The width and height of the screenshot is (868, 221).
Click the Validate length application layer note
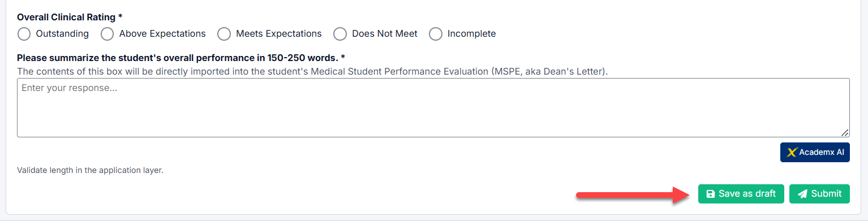90,170
